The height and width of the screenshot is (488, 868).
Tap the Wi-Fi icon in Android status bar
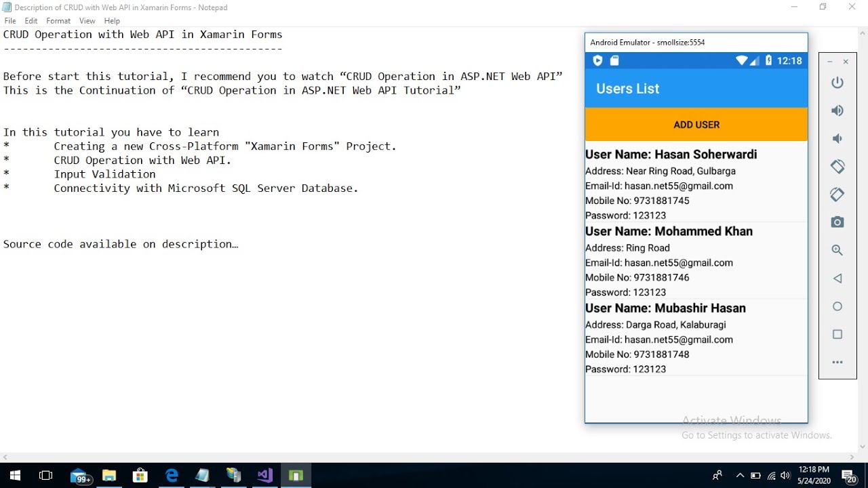pos(742,60)
